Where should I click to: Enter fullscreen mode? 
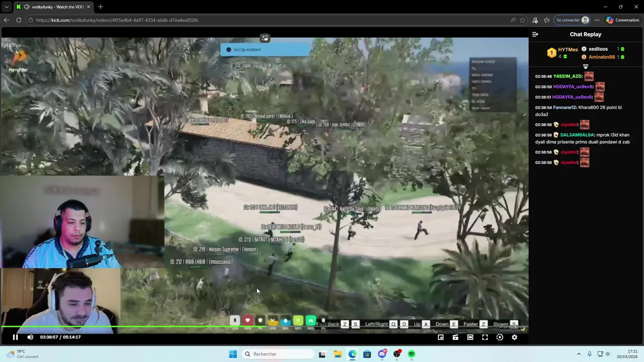pyautogui.click(x=485, y=337)
